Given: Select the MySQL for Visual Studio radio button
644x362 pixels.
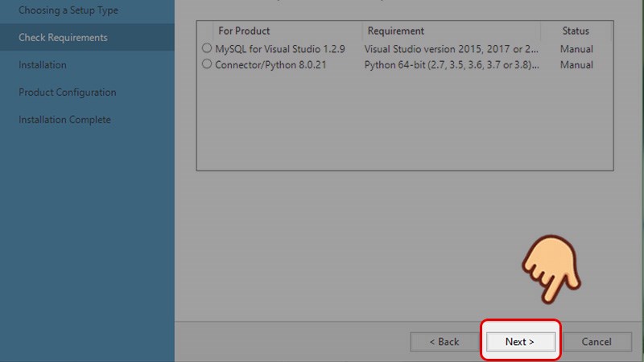Looking at the screenshot, I should (207, 49).
